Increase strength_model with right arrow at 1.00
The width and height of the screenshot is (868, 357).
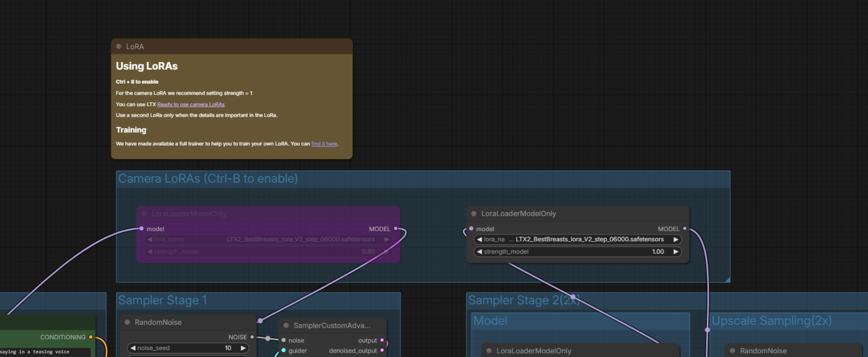tap(675, 252)
